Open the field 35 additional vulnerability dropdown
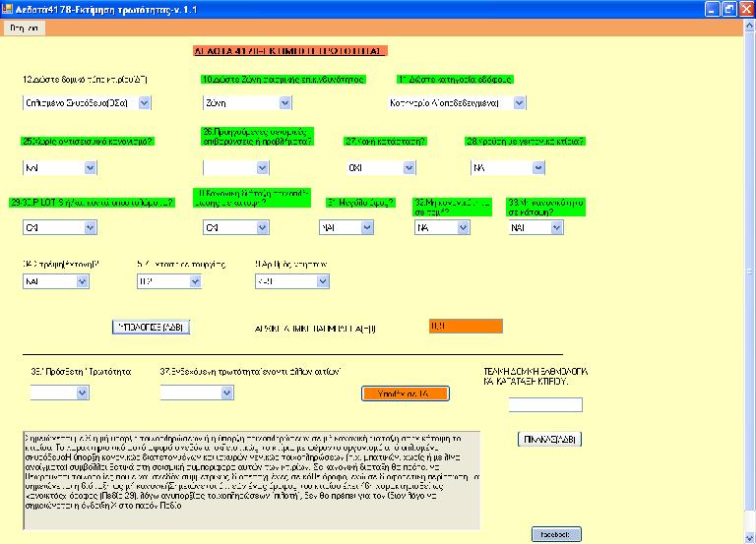 81,393
